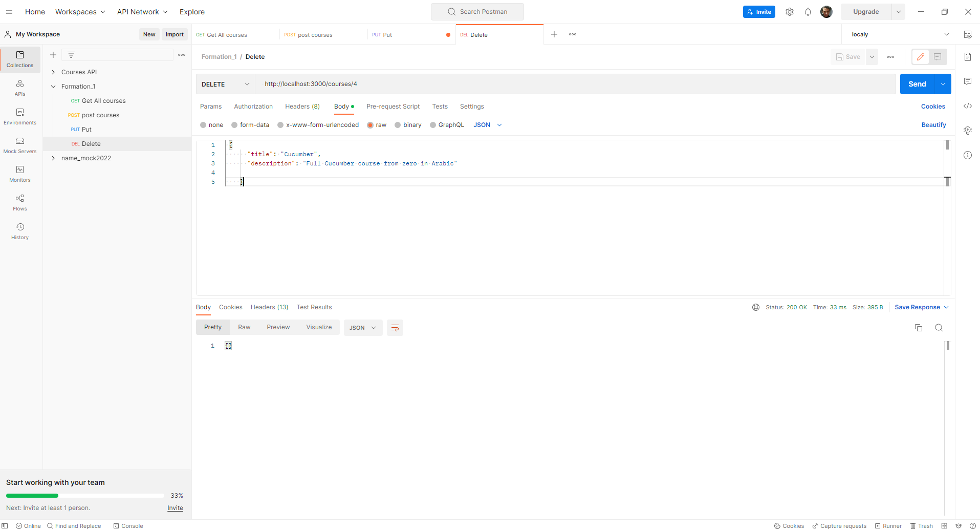Select the form-data body type
980x531 pixels.
250,124
